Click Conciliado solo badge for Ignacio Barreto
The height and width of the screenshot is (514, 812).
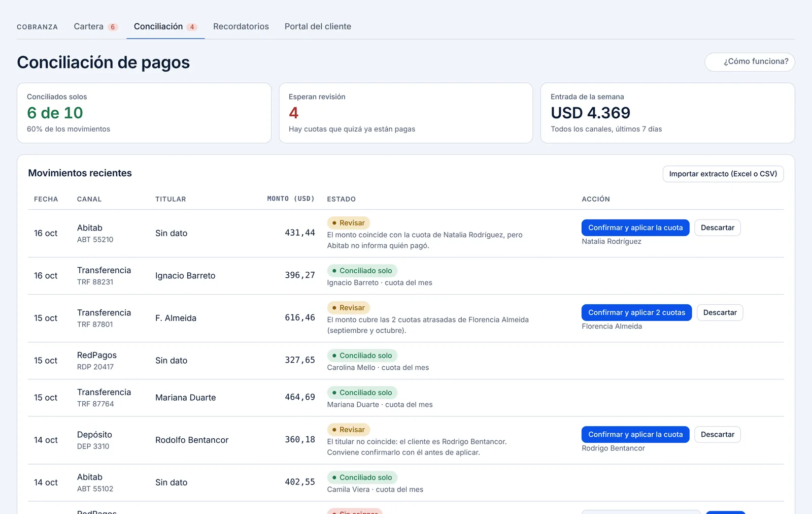coord(362,271)
